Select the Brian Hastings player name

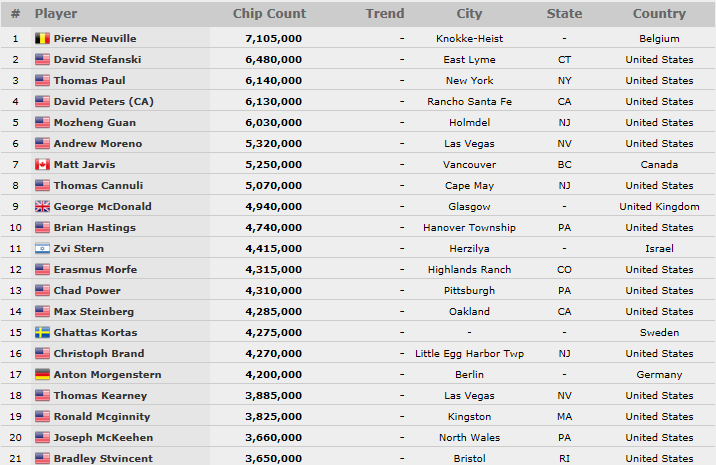point(95,227)
